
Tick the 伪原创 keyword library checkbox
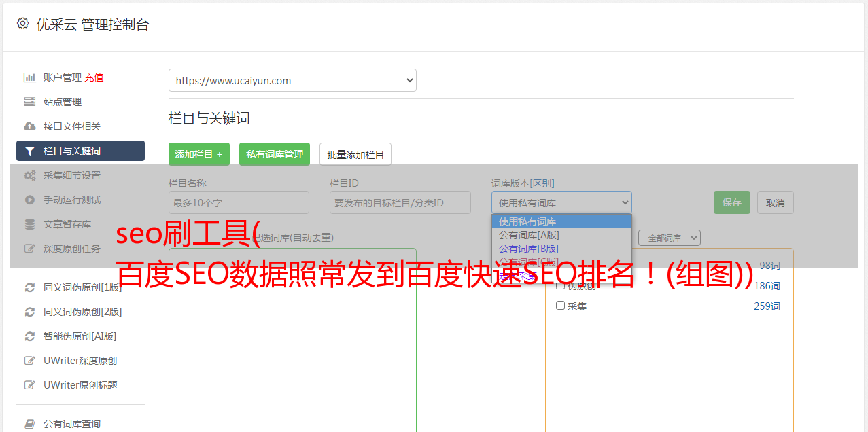pyautogui.click(x=561, y=285)
